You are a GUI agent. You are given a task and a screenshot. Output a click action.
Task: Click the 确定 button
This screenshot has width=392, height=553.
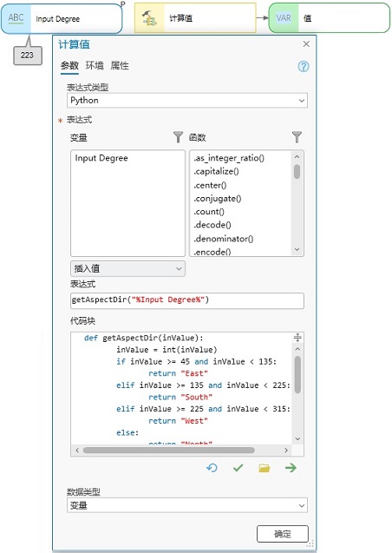283,534
